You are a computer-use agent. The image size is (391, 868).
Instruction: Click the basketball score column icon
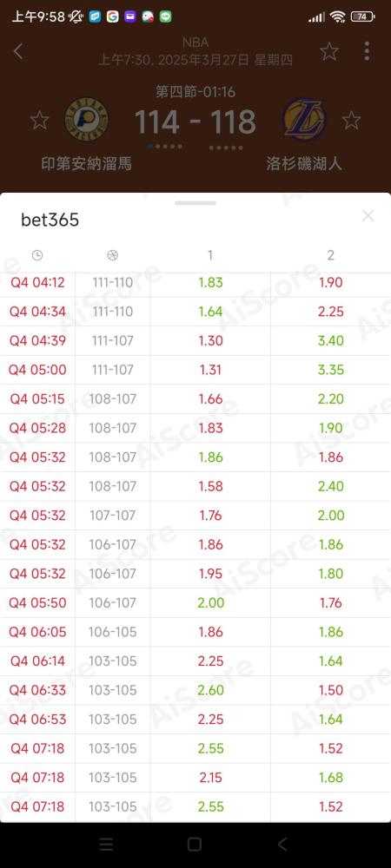tap(112, 255)
